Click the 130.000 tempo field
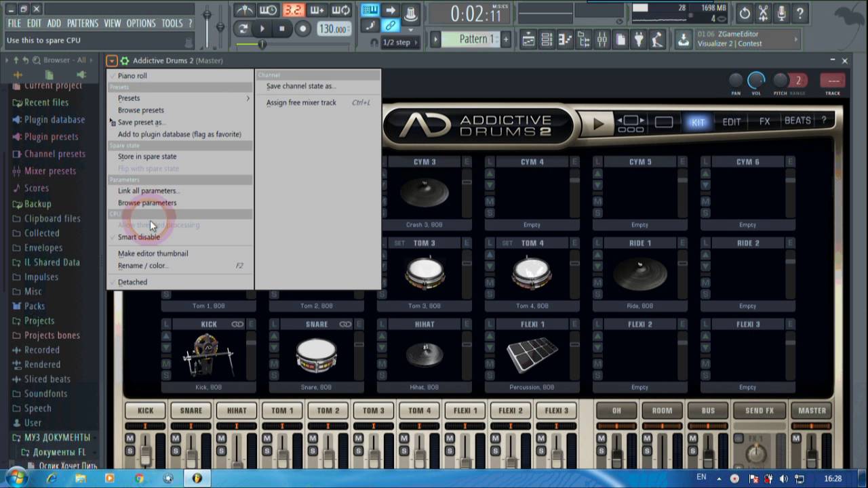This screenshot has height=488, width=868. pyautogui.click(x=334, y=29)
